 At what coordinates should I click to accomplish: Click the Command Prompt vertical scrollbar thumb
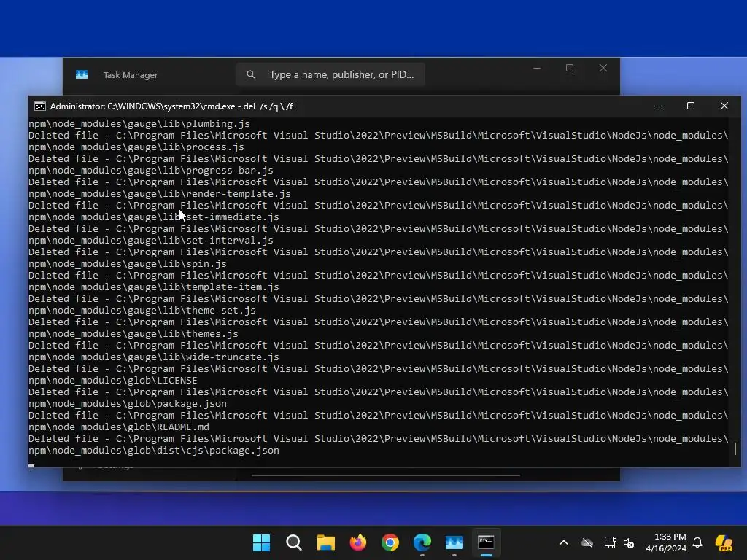pyautogui.click(x=735, y=448)
